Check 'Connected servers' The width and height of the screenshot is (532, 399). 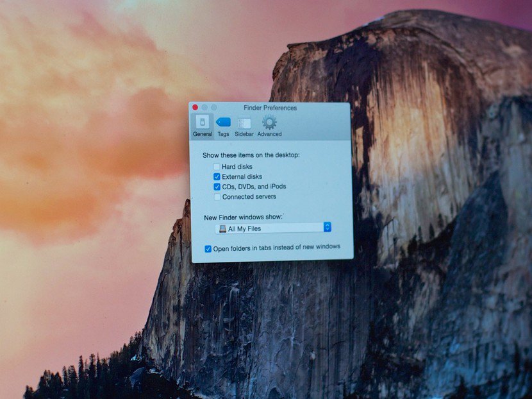click(217, 196)
